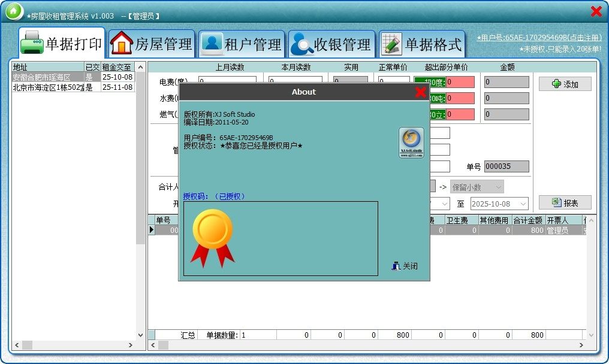Viewport: 609px width, 364px height.
Task: Click the 已交 column header
Action: pos(93,67)
